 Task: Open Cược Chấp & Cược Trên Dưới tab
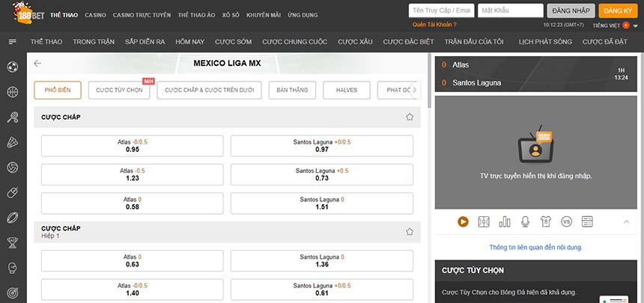point(209,90)
